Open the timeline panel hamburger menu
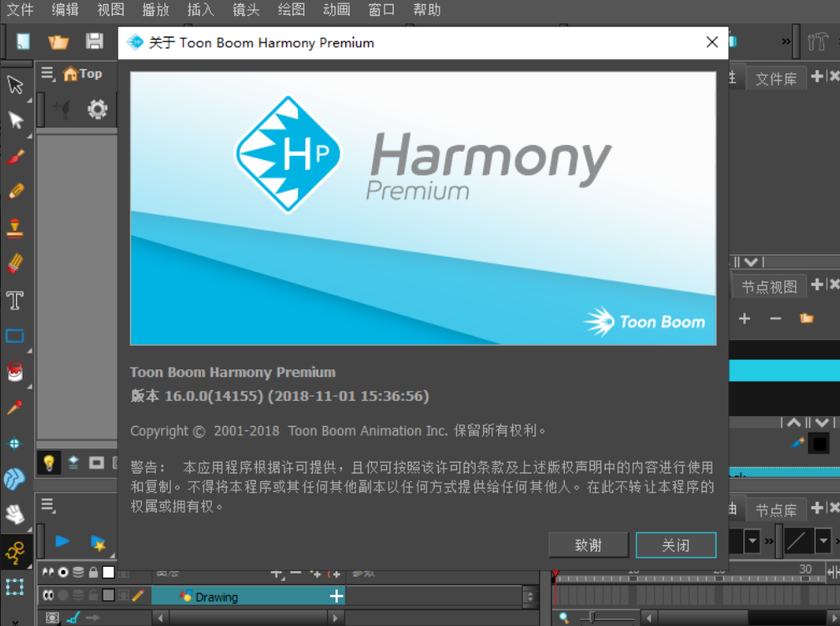Viewport: 840px width, 626px height. point(48,505)
